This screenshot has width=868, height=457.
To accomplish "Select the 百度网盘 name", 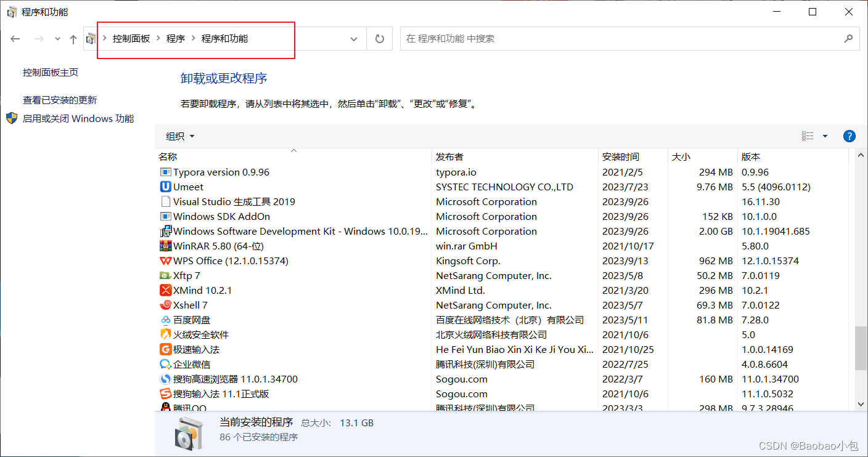I will (x=192, y=320).
